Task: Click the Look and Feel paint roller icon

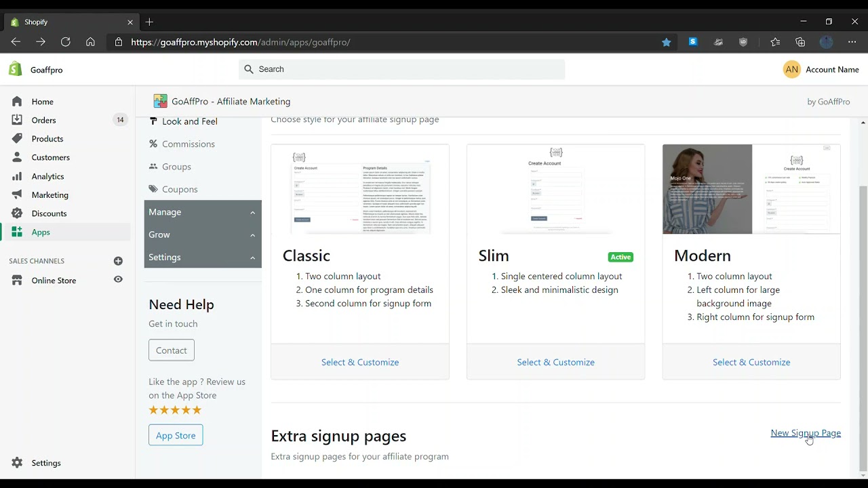Action: [153, 121]
